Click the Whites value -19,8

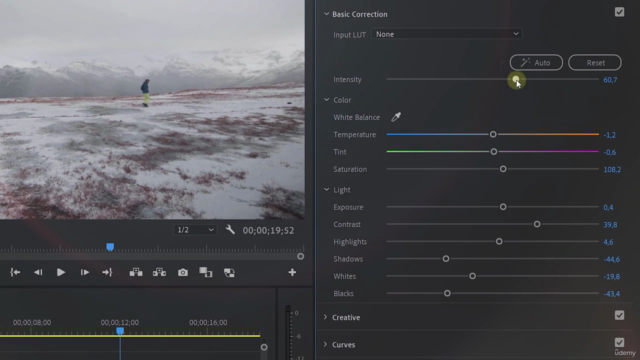(x=611, y=277)
